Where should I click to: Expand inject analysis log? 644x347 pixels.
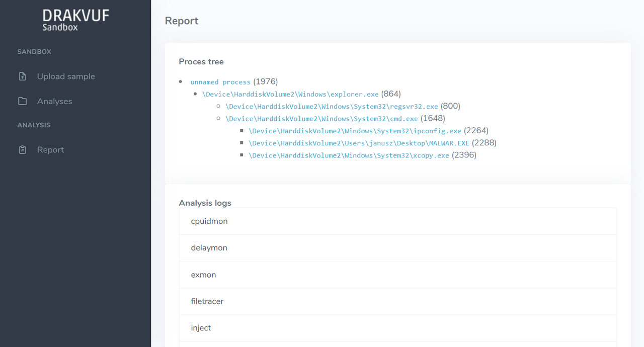pyautogui.click(x=397, y=328)
